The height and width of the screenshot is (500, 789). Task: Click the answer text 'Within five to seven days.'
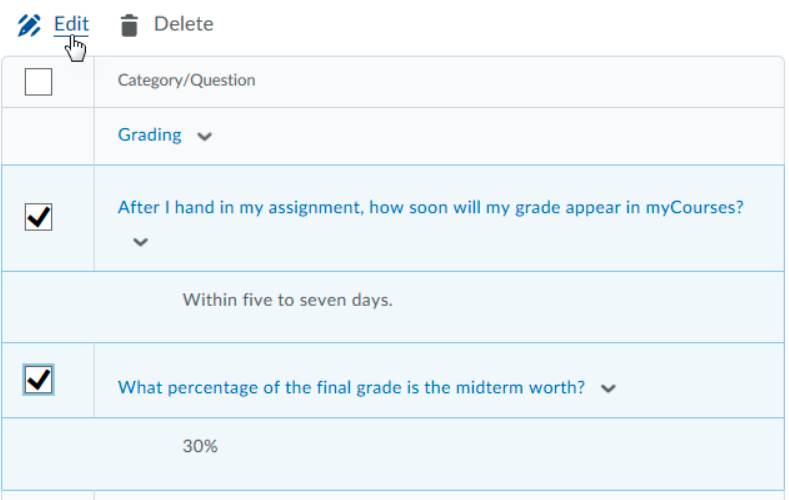[288, 299]
